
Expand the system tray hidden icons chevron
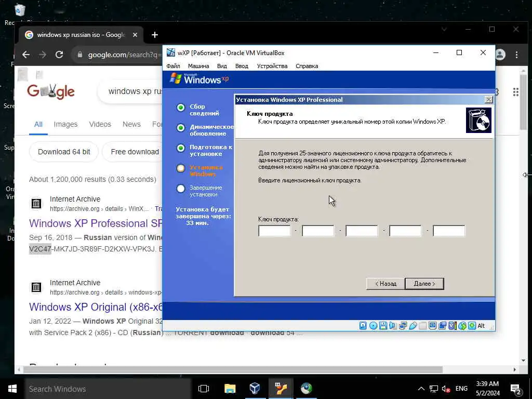point(421,389)
